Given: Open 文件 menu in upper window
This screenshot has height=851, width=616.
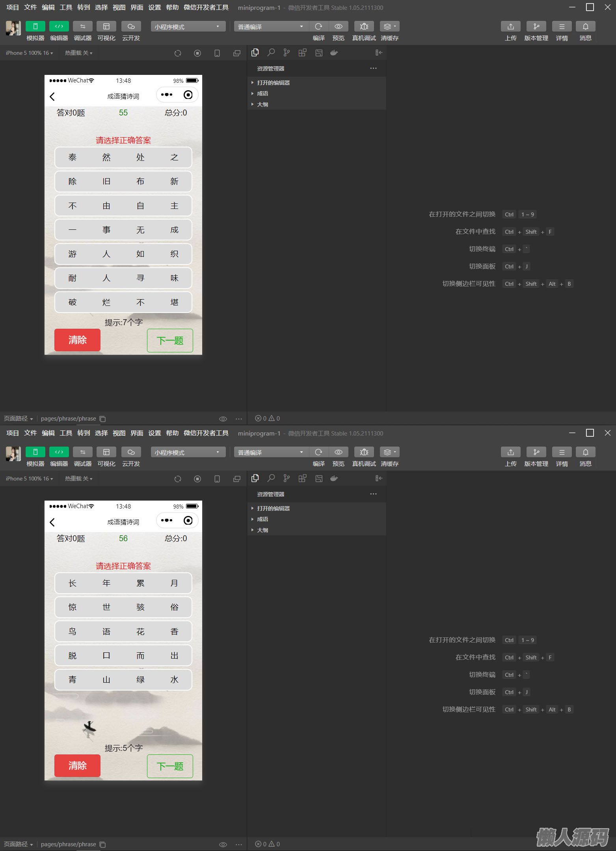Looking at the screenshot, I should point(30,7).
